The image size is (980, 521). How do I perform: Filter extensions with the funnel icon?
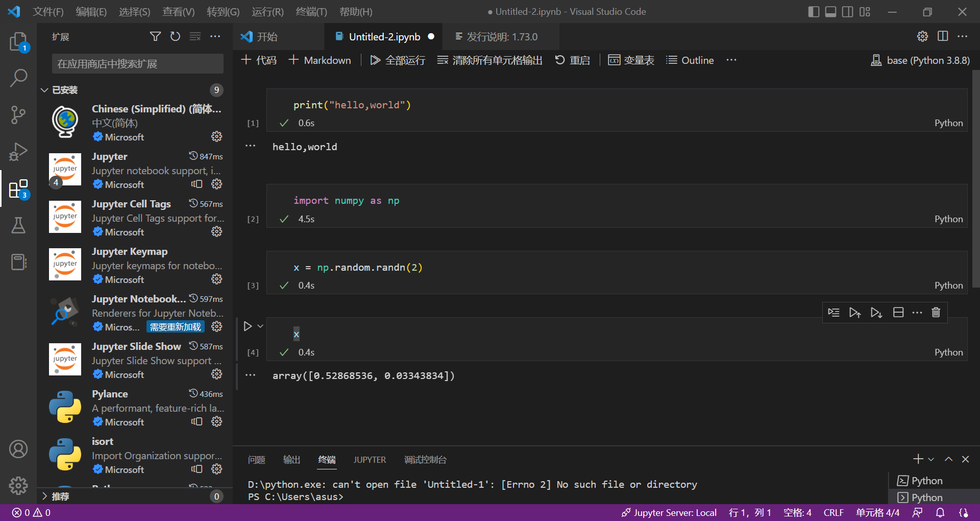(155, 36)
